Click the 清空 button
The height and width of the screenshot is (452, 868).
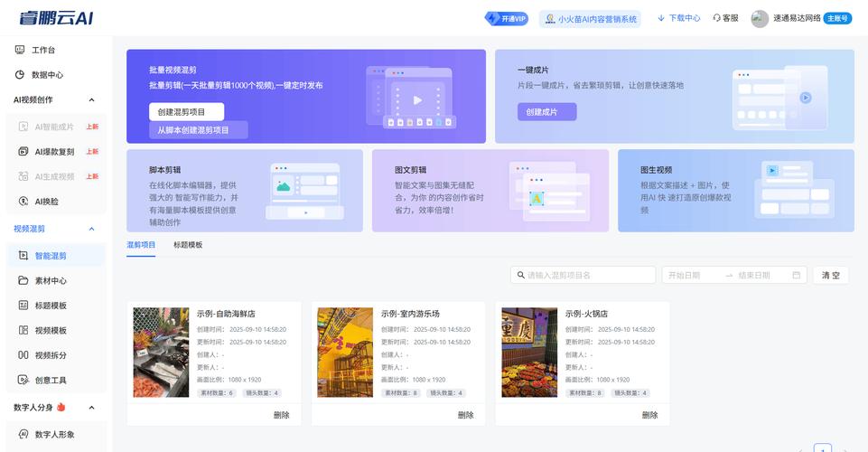[x=830, y=275]
